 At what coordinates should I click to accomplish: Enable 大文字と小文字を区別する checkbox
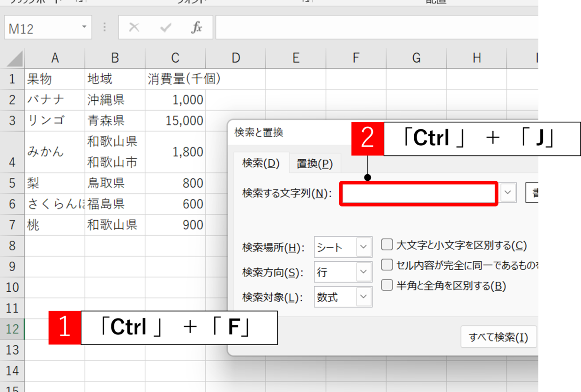click(387, 245)
